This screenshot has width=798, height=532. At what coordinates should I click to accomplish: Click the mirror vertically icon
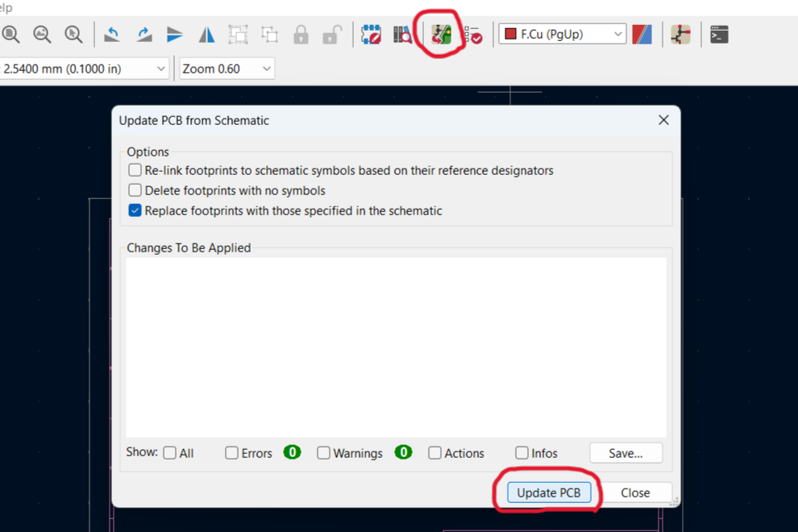click(175, 35)
